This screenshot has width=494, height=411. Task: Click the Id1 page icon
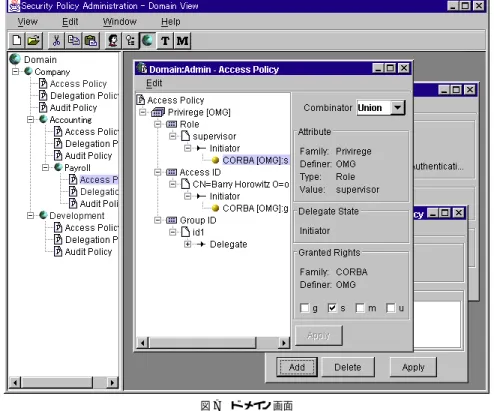coord(185,232)
